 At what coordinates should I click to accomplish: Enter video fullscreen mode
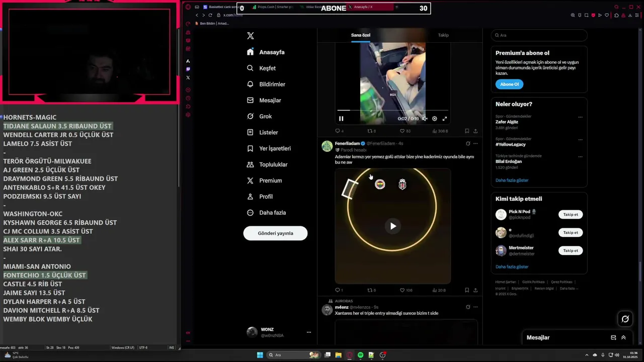click(x=445, y=119)
